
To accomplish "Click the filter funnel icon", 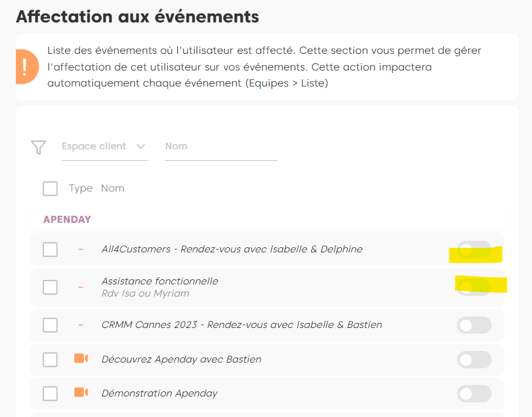I will click(x=38, y=147).
